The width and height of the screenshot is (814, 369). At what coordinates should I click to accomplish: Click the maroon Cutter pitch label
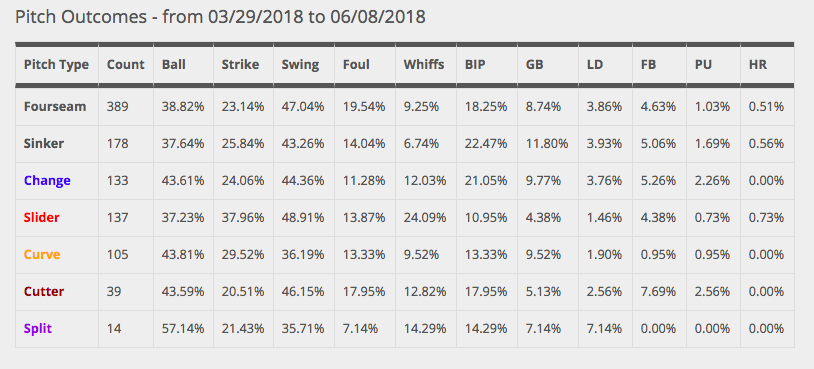pos(44,292)
